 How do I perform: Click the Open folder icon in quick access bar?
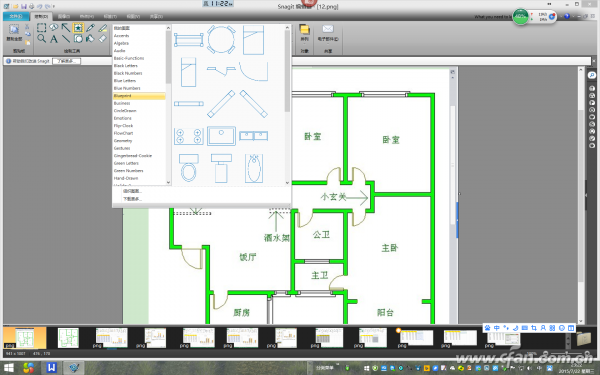(x=16, y=6)
